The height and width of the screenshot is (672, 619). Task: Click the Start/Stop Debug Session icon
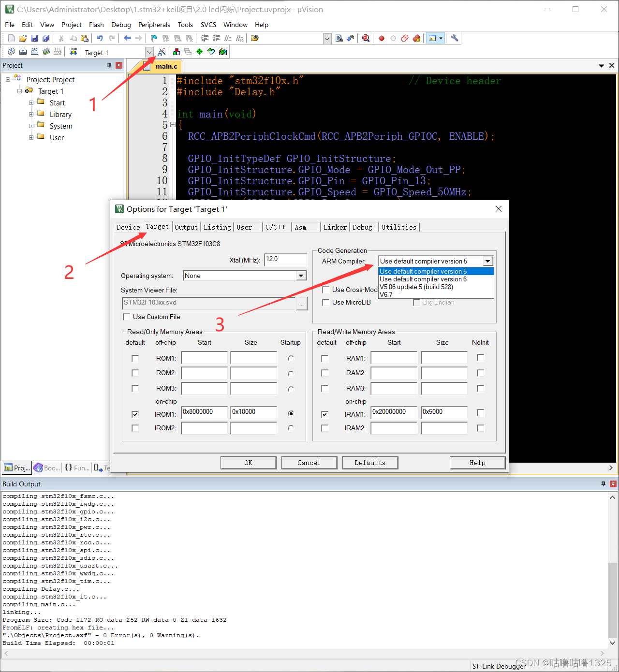coord(366,38)
